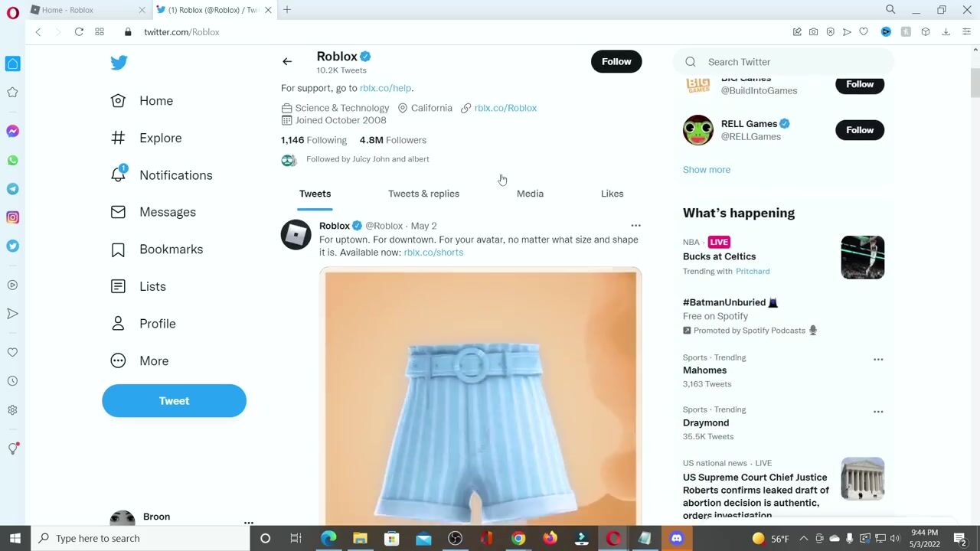
Task: Switch to Tweets & replies tab
Action: click(423, 194)
